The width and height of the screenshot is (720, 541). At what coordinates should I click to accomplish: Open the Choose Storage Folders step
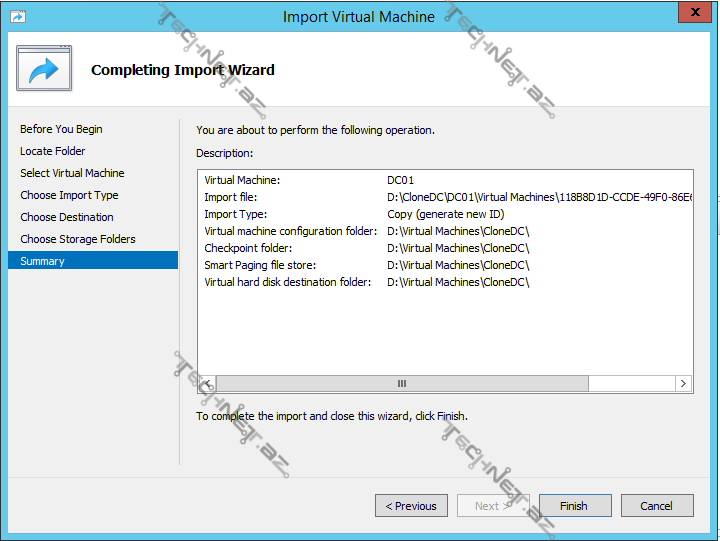78,239
